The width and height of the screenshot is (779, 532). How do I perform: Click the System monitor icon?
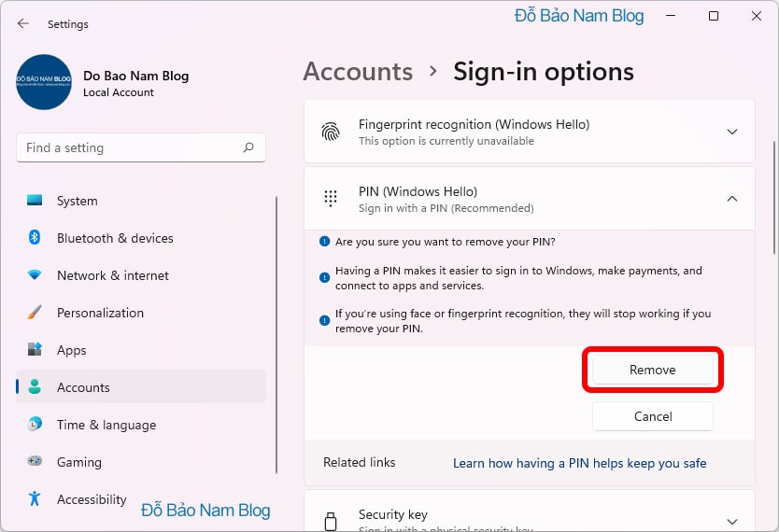coord(35,200)
